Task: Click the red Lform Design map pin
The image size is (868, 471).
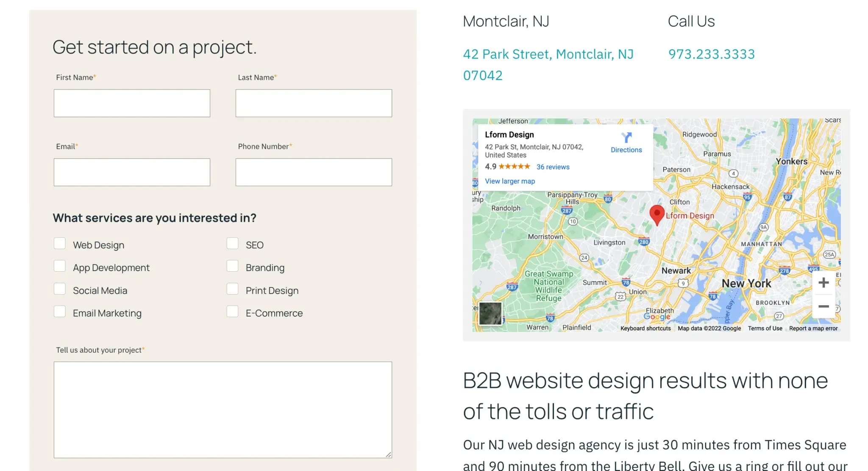Action: pos(657,214)
